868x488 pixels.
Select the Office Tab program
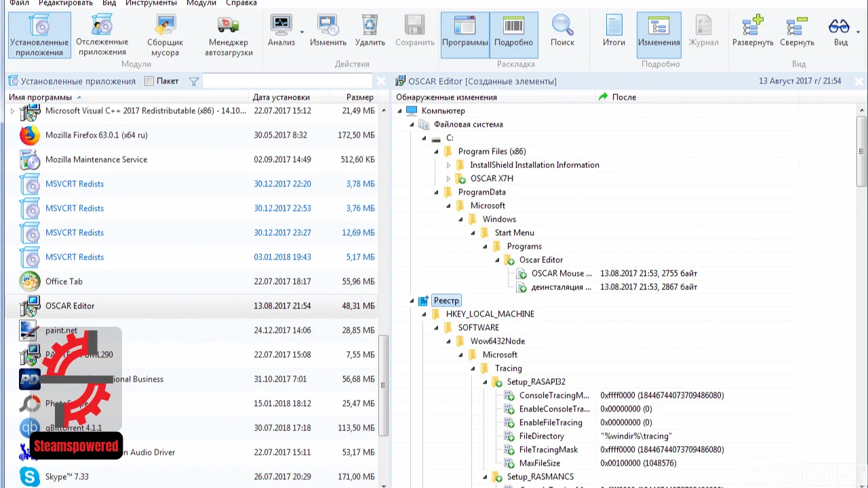192,281
